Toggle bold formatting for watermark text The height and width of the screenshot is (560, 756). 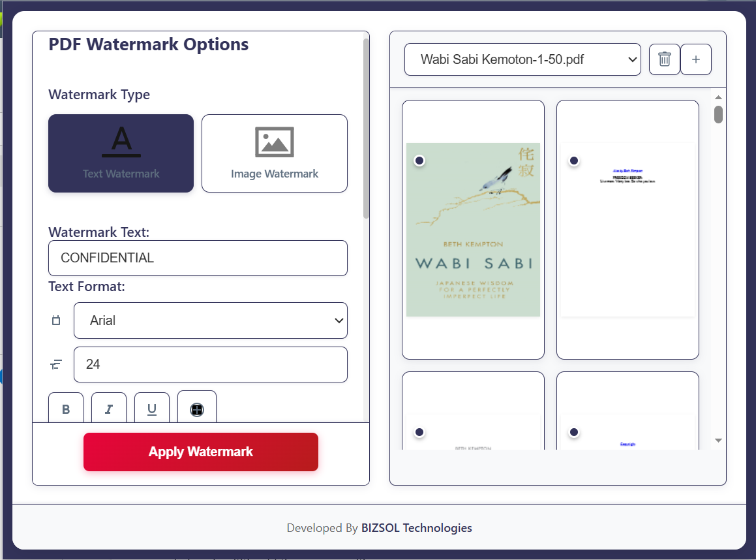(66, 409)
